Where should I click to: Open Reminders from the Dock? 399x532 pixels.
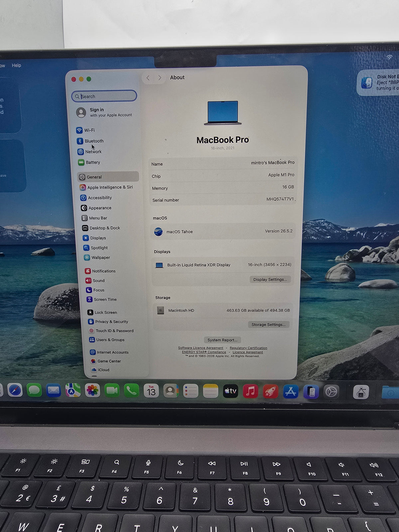click(191, 391)
